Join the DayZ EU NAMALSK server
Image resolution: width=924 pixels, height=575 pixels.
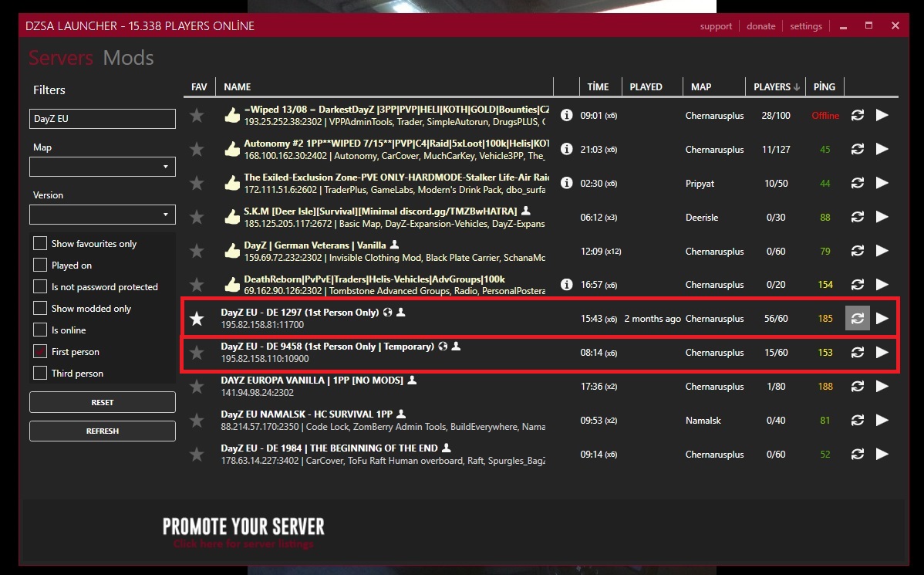pos(882,420)
